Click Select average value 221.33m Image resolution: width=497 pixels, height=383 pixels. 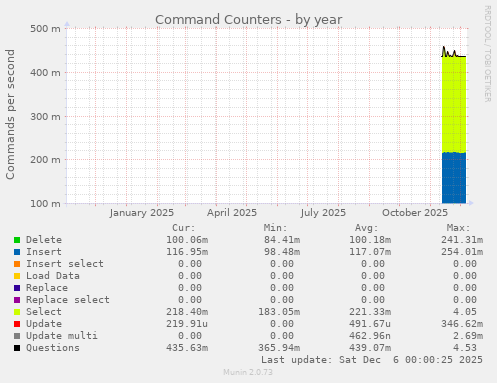click(370, 312)
